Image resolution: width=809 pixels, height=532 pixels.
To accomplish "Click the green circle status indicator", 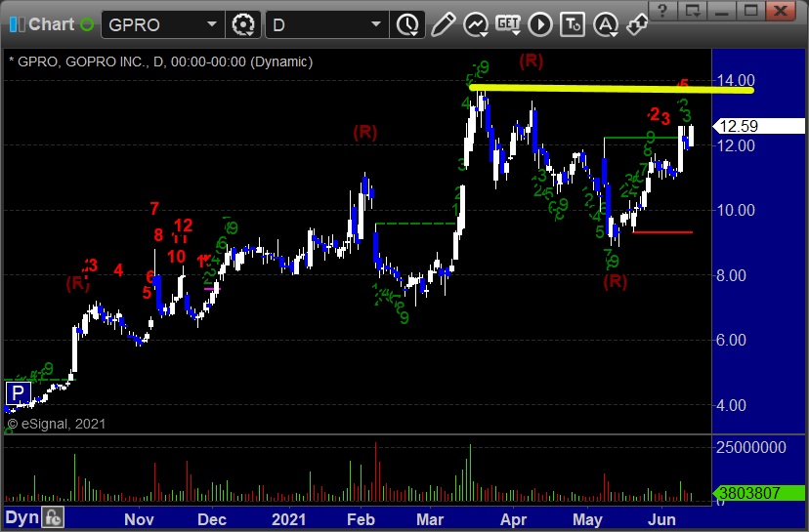I will (87, 24).
